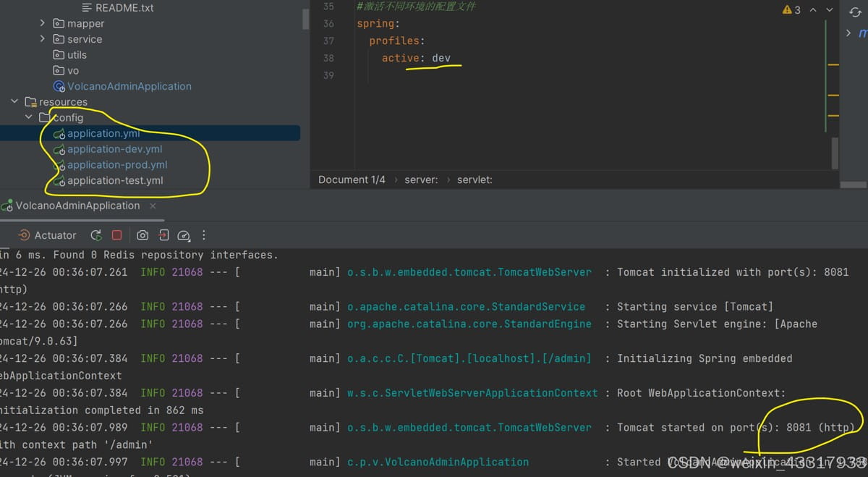
Task: Click the Maven reload icon at top right
Action: 855,12
